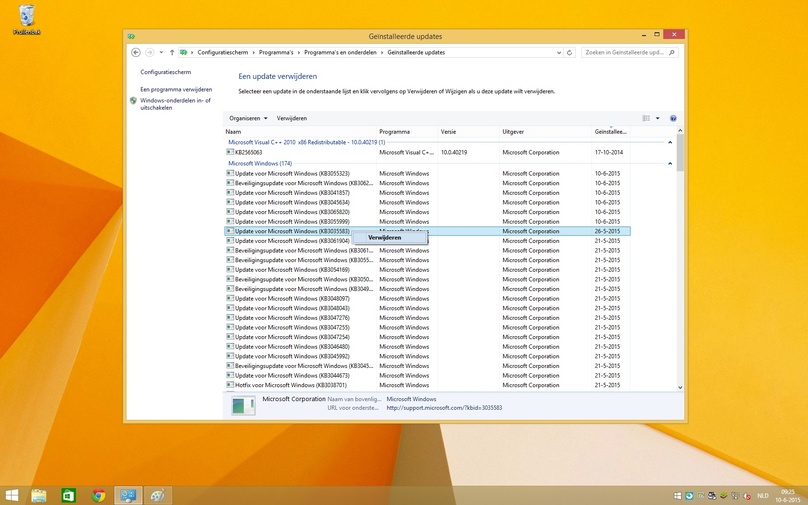808x505 pixels.
Task: Sort by the Versie column header
Action: pos(469,132)
